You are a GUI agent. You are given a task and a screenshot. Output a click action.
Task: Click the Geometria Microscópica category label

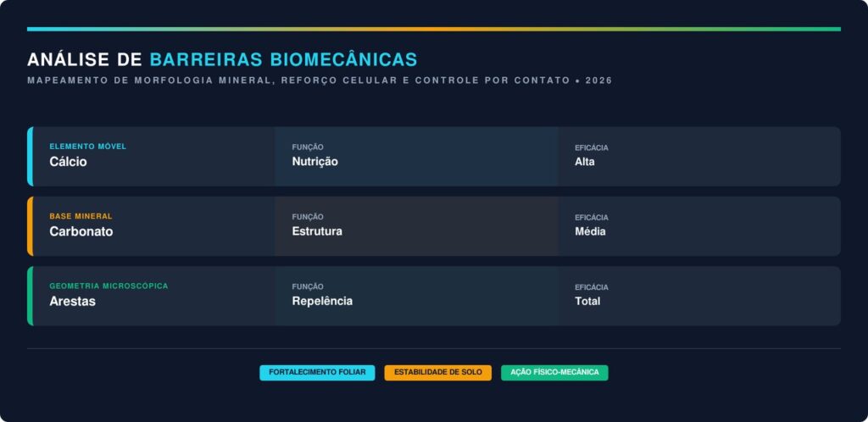[x=108, y=286]
